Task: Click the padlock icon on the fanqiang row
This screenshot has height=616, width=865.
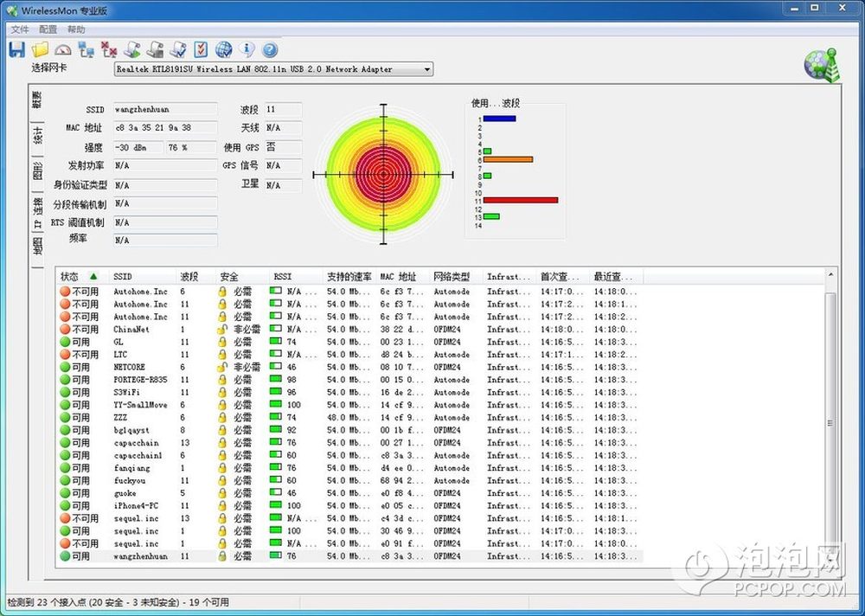Action: [x=222, y=468]
